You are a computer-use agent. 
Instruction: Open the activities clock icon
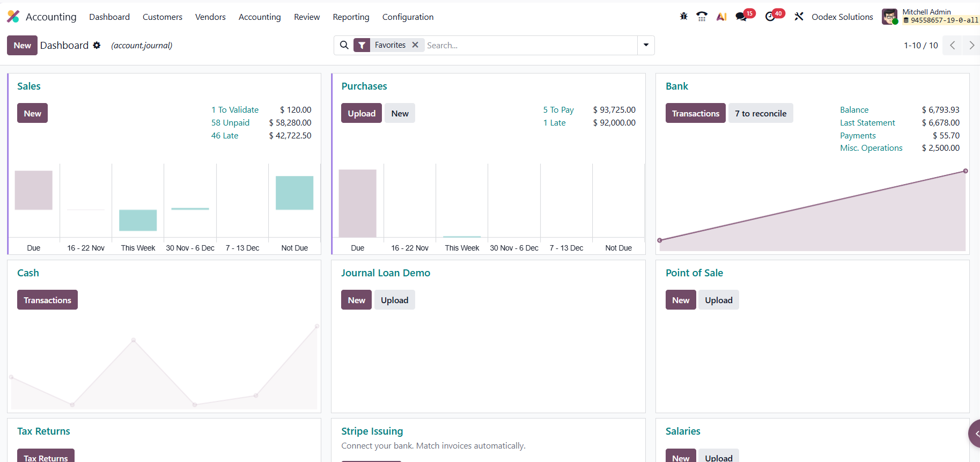point(770,17)
